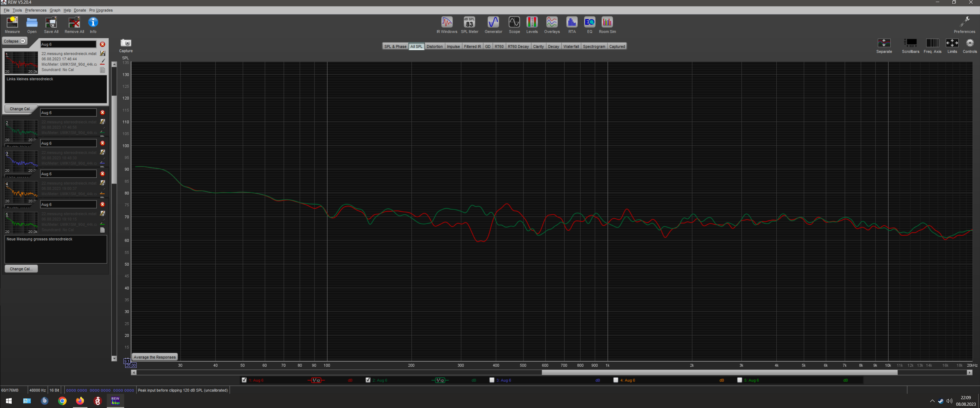Open the Graph menu
The image size is (980, 408).
(x=55, y=10)
